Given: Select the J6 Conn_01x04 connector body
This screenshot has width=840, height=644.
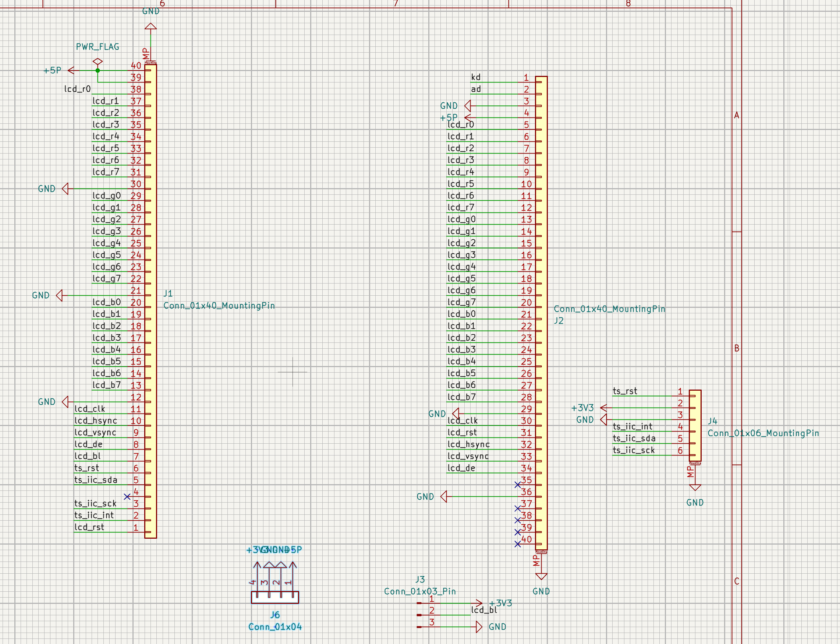Looking at the screenshot, I should point(274,597).
